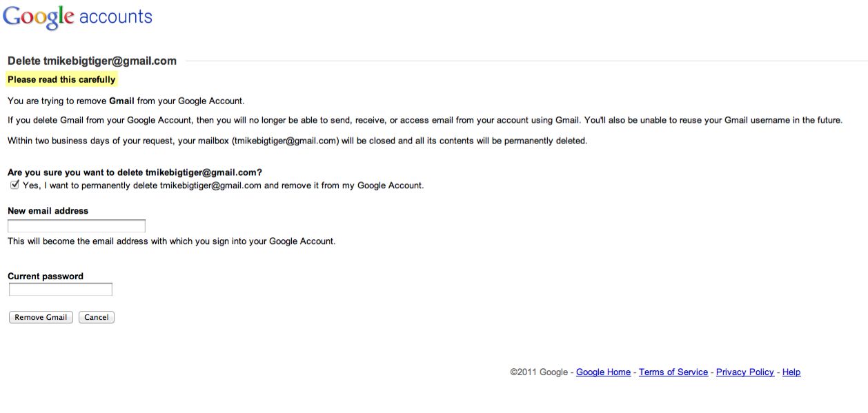This screenshot has width=868, height=413.
Task: Click the highlighted 'Please read this carefully' notice
Action: point(61,80)
